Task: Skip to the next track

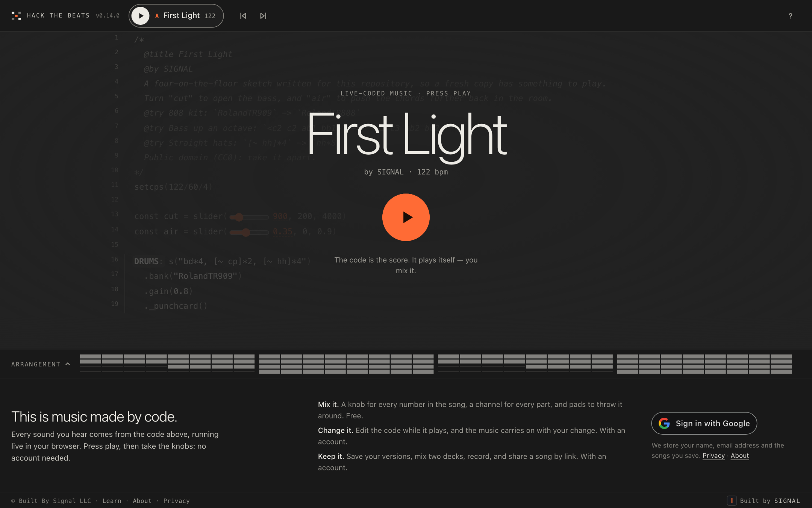Action: click(x=263, y=16)
